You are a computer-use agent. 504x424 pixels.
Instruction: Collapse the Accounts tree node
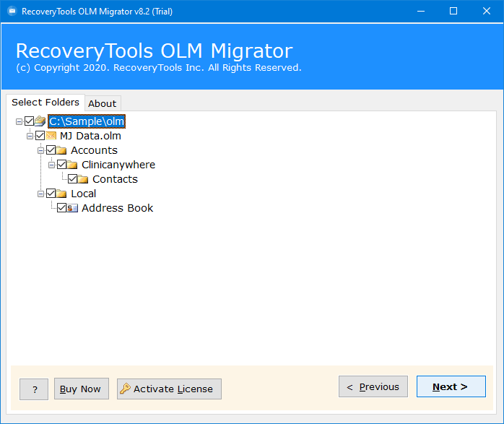click(40, 150)
